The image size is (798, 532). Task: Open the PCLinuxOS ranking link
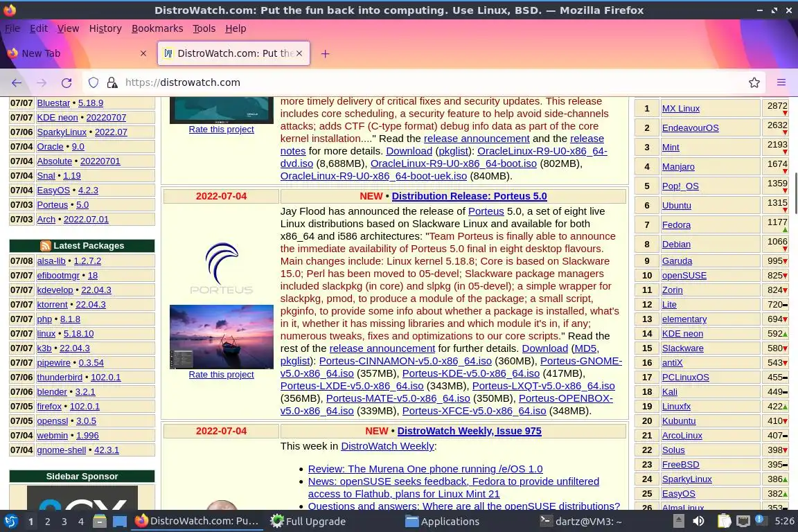click(685, 378)
